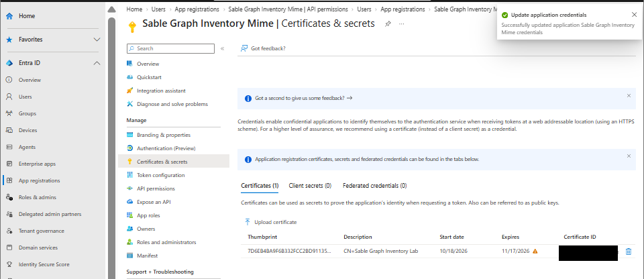644x279 pixels.
Task: Open the Manifest page
Action: pyautogui.click(x=147, y=256)
